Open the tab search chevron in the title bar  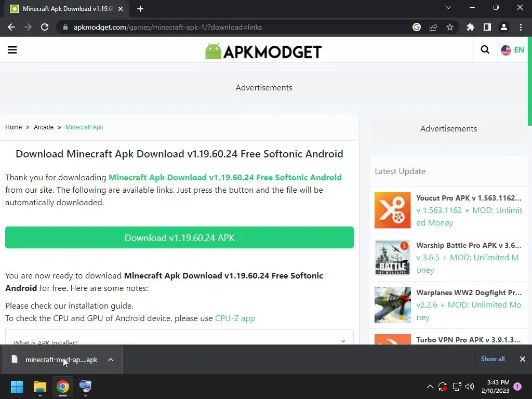(448, 7)
